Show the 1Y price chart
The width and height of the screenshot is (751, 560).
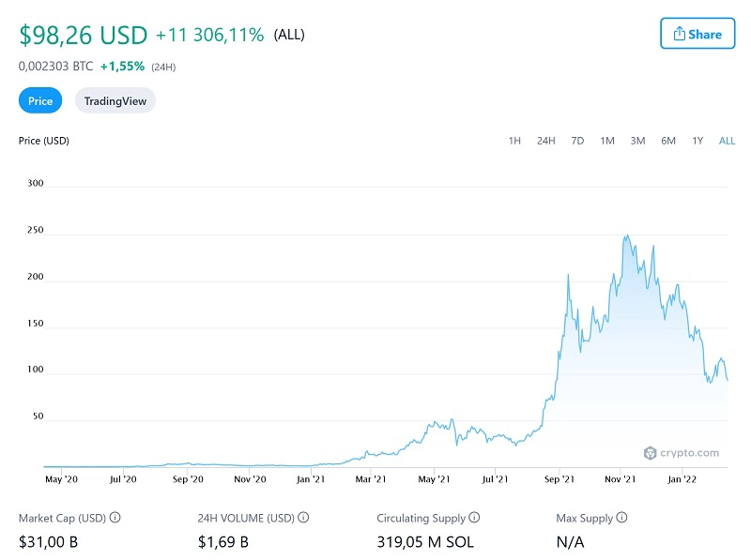click(x=697, y=141)
